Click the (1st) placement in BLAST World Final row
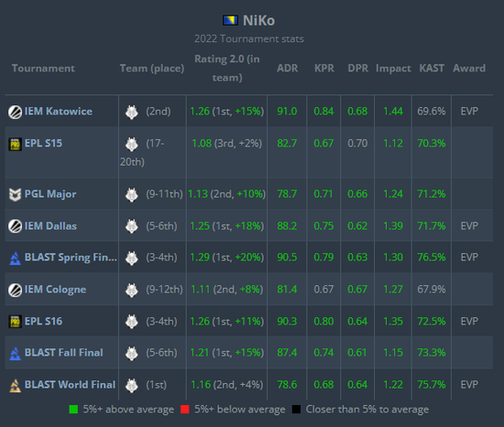504x427 pixels. tap(156, 385)
